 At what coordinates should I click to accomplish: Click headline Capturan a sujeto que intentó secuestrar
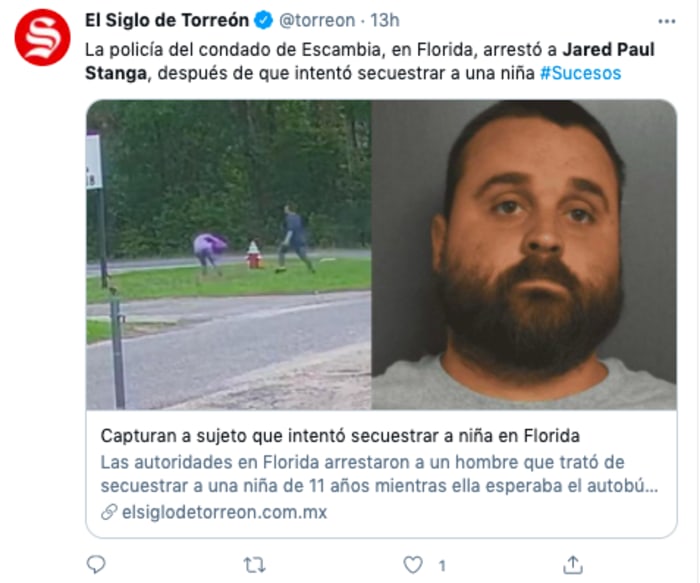tap(340, 436)
